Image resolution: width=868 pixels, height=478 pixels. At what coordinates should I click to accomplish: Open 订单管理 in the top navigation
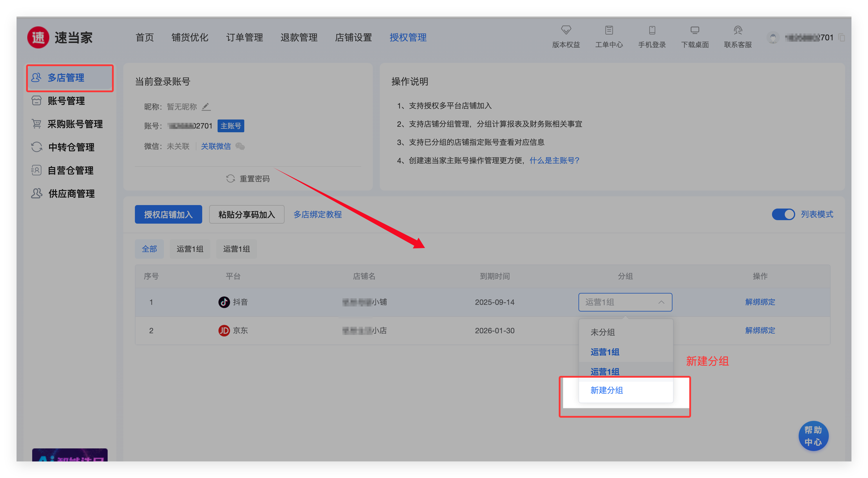244,37
